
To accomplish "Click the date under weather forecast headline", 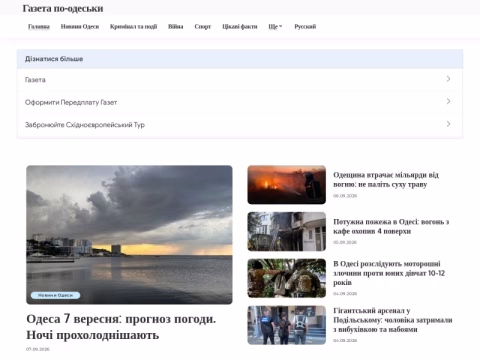I will (38, 349).
